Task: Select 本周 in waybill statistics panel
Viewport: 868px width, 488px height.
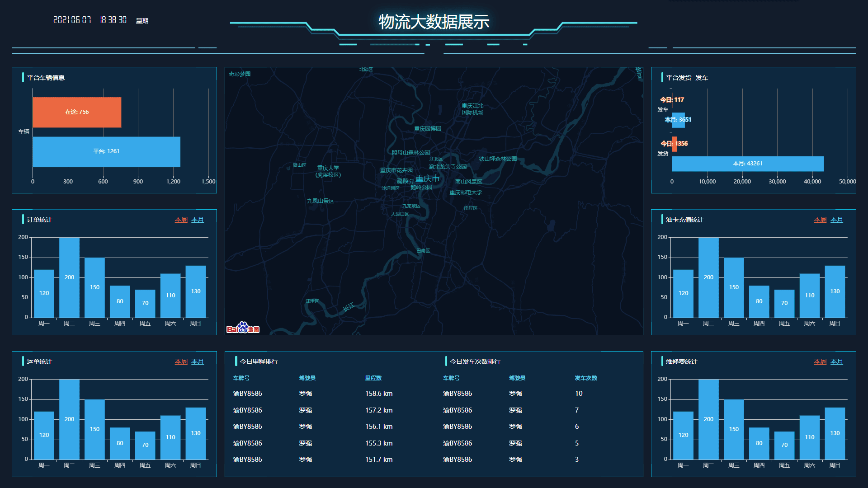Action: [181, 362]
